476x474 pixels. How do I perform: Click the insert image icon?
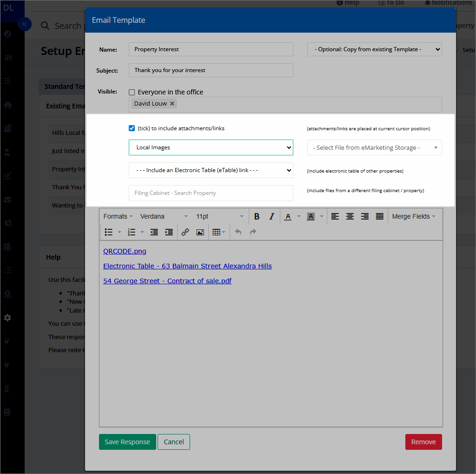click(x=200, y=232)
